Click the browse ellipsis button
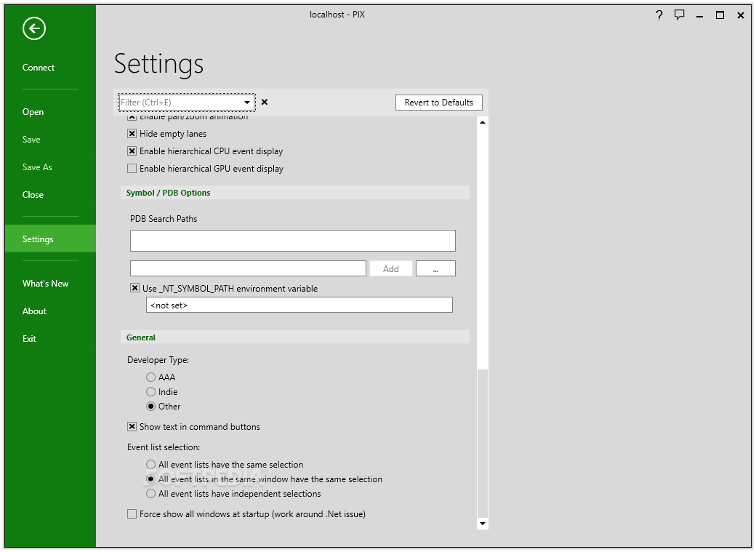756x552 pixels. coord(435,269)
